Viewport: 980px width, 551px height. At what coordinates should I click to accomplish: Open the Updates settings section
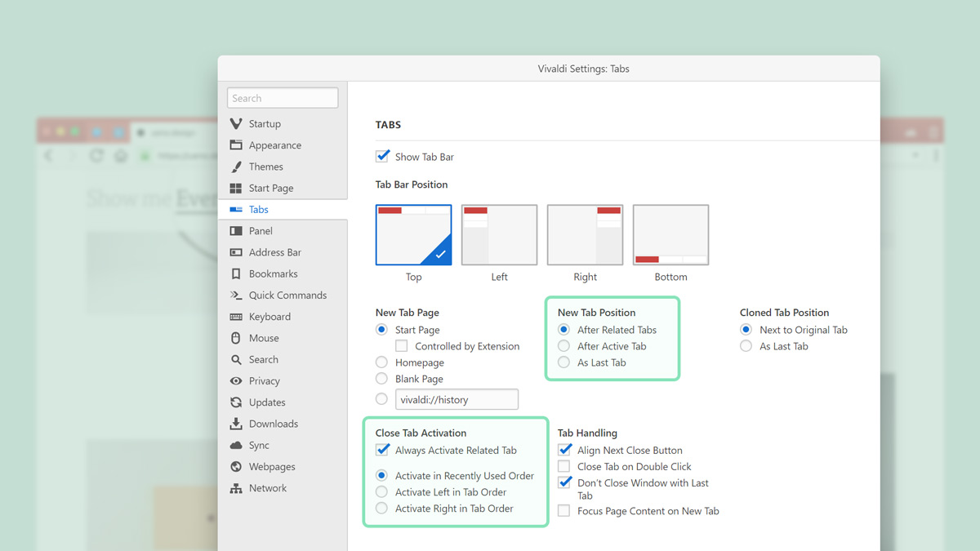coord(283,402)
